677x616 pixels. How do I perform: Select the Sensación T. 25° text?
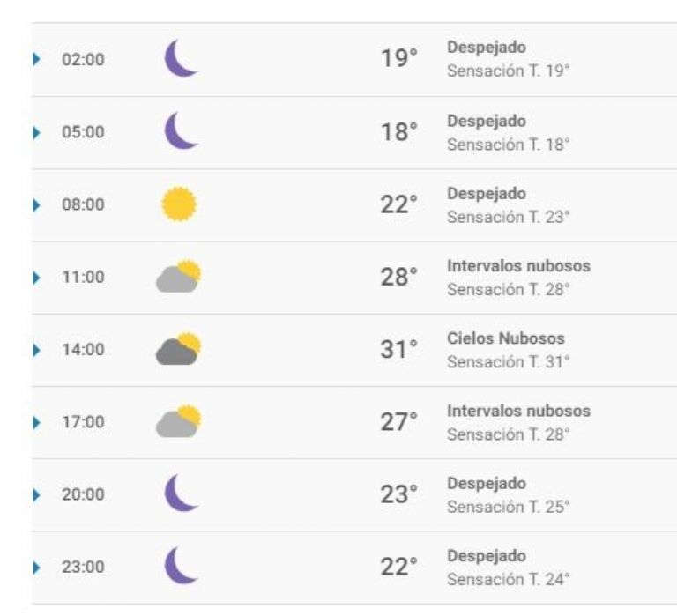click(508, 507)
